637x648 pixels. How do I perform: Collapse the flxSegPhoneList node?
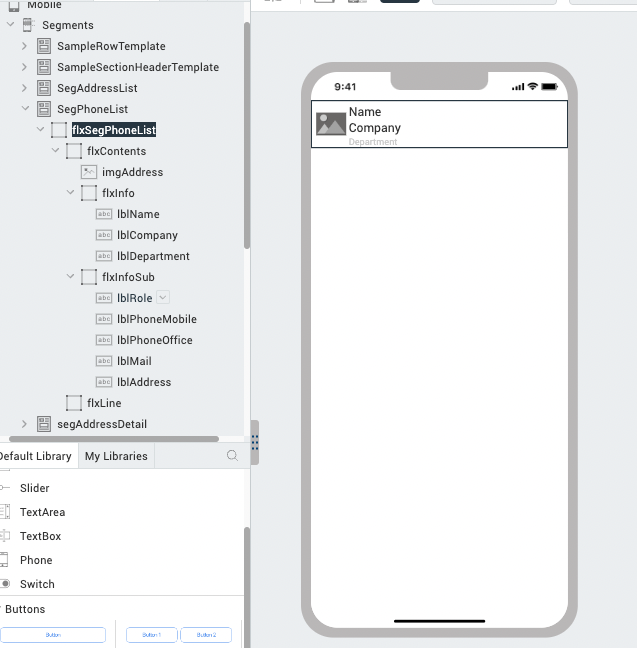coord(41,130)
